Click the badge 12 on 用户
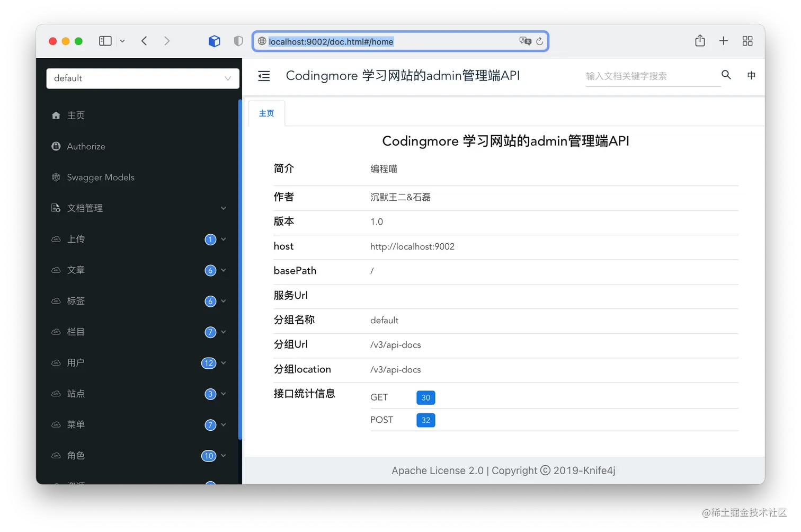The image size is (801, 532). pyautogui.click(x=209, y=363)
